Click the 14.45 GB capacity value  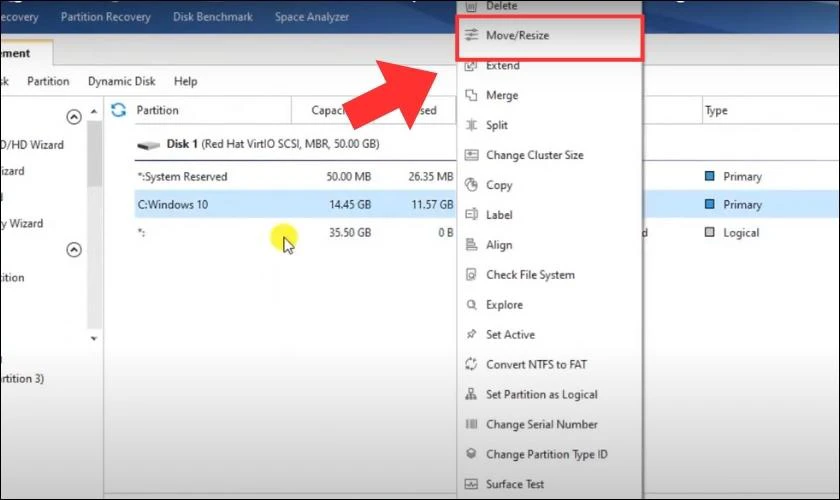(x=350, y=204)
